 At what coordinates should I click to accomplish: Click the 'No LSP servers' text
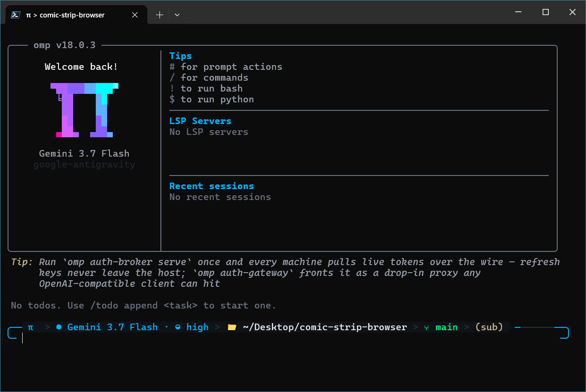coord(209,132)
